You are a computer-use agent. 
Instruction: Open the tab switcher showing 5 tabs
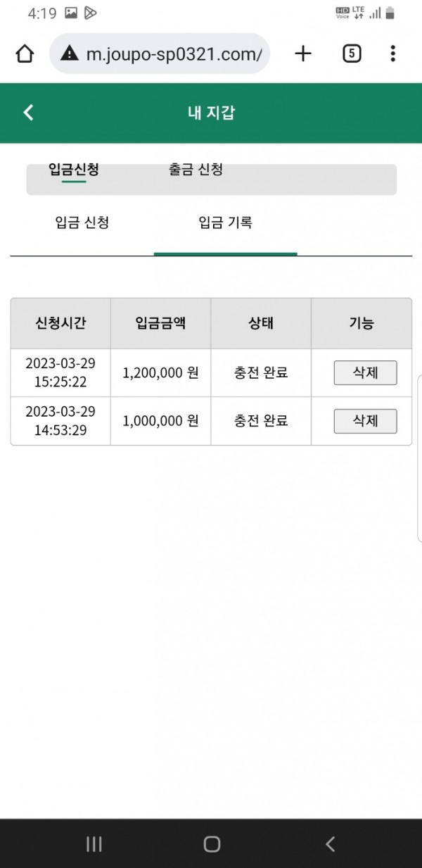(x=352, y=54)
